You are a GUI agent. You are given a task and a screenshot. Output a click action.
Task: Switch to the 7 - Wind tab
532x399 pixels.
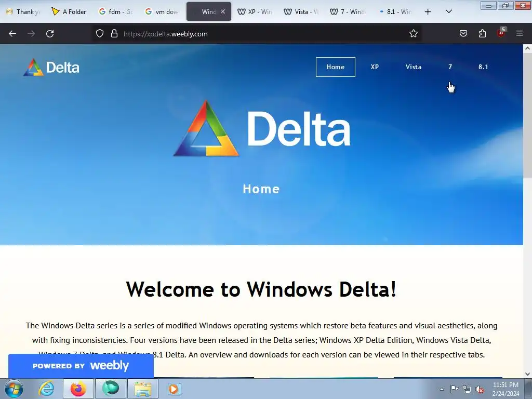pyautogui.click(x=348, y=12)
